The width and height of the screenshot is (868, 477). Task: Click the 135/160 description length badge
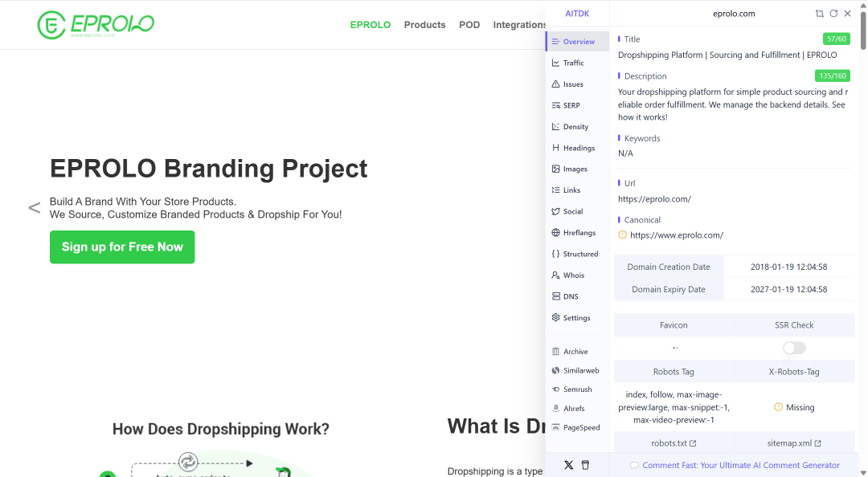point(833,75)
